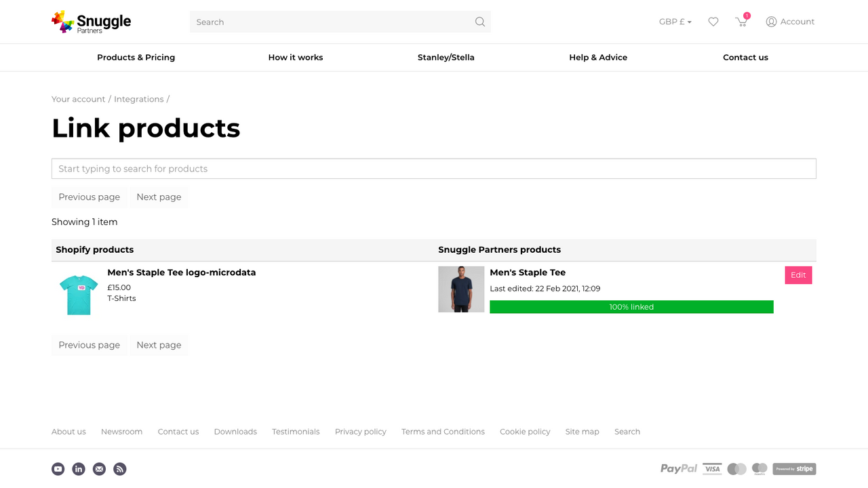Expand the Your account breadcrumb
Image resolution: width=868 pixels, height=488 pixels.
coord(78,99)
